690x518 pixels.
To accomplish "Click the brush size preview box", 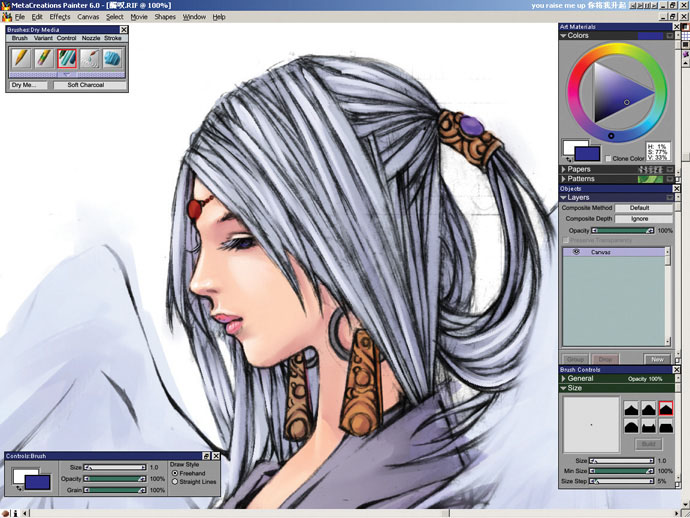I will point(591,425).
